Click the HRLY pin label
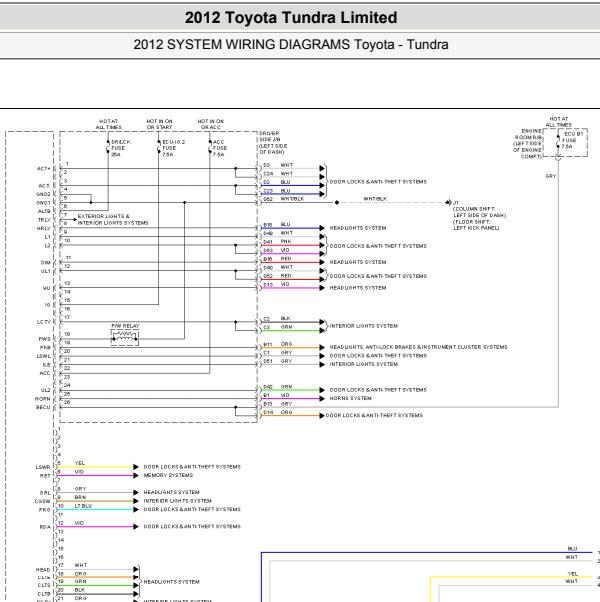Image resolution: width=600 pixels, height=602 pixels. [x=44, y=228]
